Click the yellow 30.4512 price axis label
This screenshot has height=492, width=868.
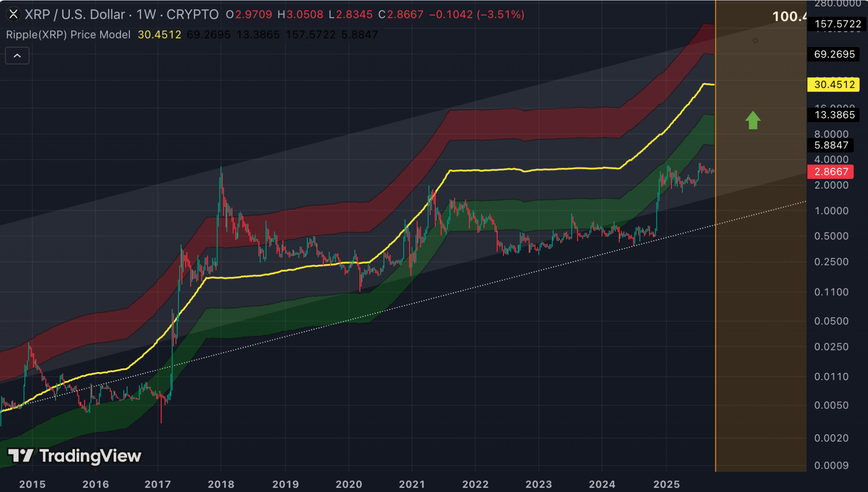coord(834,85)
